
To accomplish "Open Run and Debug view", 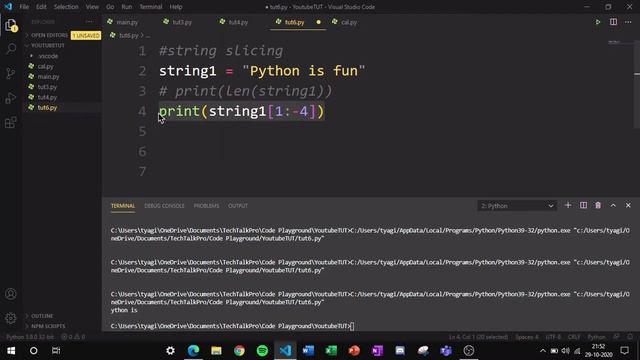I will 11,98.
